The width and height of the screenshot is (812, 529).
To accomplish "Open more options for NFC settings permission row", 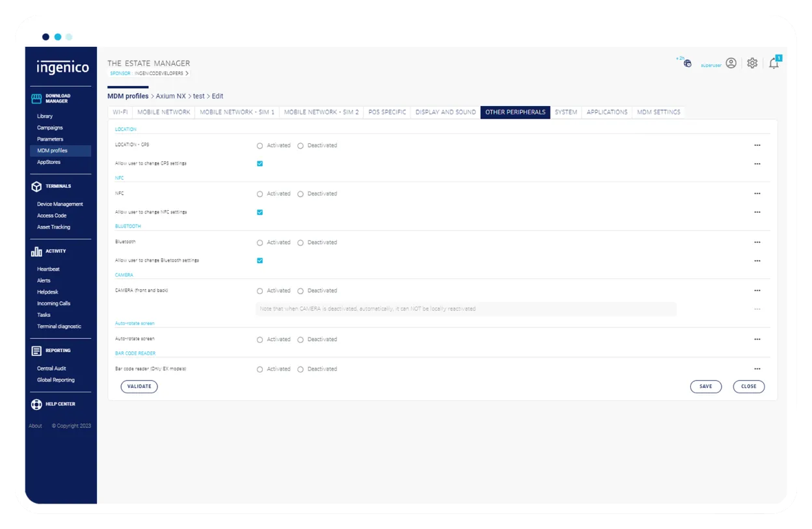I will click(757, 212).
